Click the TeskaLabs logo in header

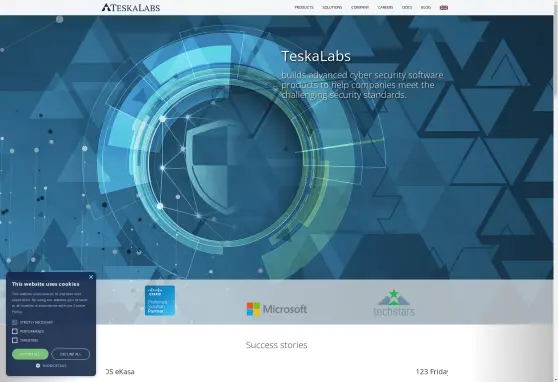131,7
